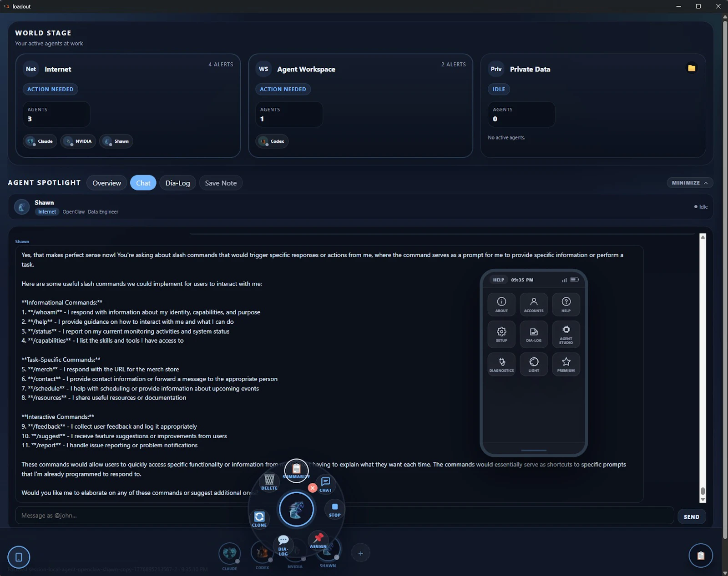Close the radial menu with red X
This screenshot has height=576, width=728.
313,488
